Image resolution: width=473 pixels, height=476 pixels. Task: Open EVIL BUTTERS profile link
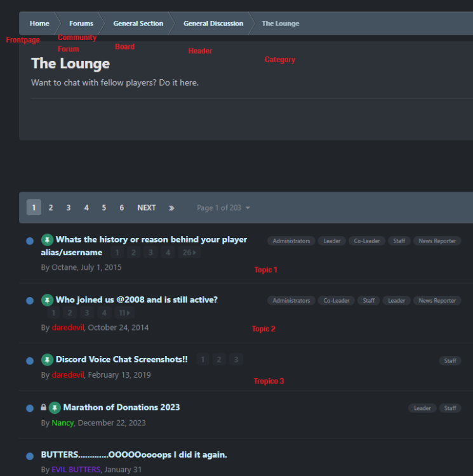pyautogui.click(x=76, y=470)
